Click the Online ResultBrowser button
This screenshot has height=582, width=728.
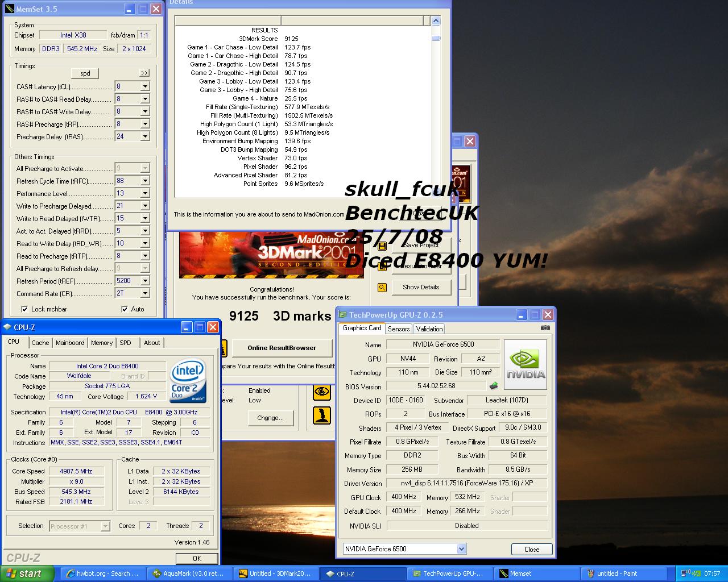[282, 348]
